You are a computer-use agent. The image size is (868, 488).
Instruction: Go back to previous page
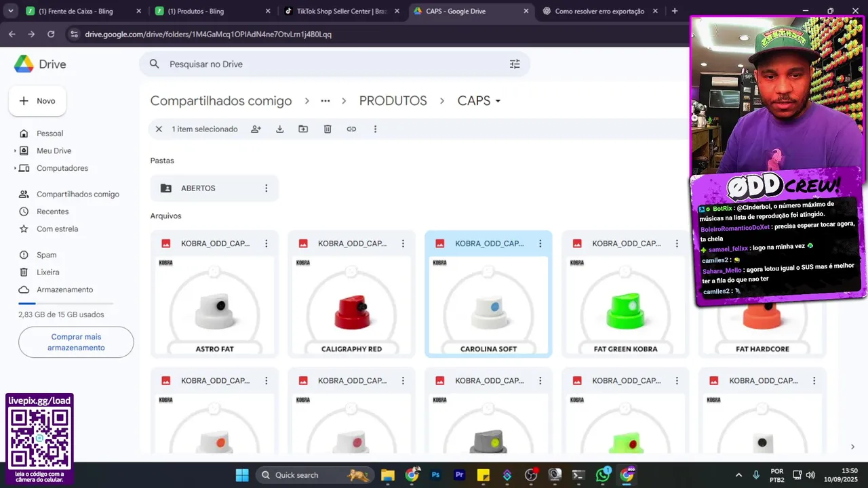[x=12, y=34]
